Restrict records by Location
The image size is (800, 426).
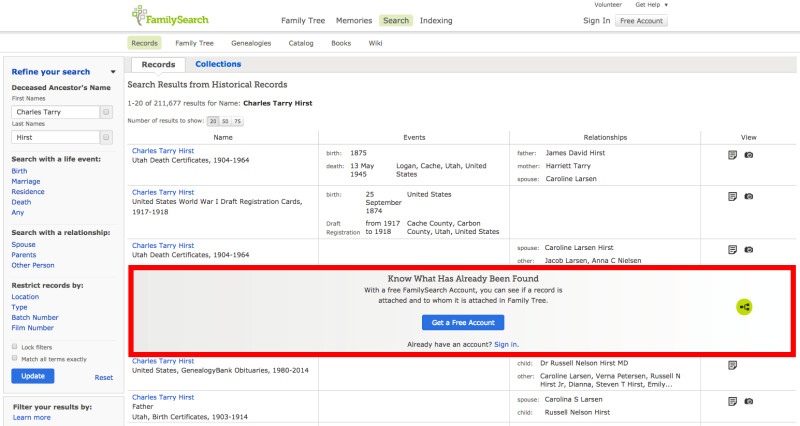[x=25, y=296]
